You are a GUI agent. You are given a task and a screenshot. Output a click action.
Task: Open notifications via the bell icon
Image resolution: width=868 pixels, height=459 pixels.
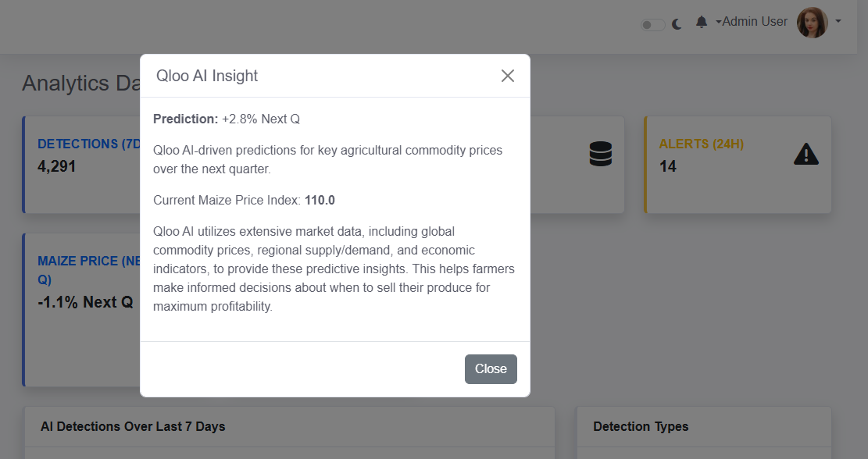702,22
